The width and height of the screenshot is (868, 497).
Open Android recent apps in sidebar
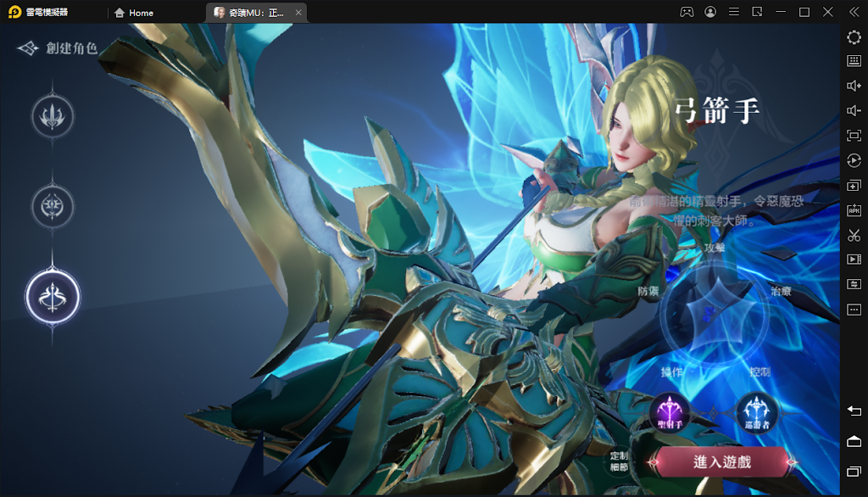coord(854,472)
